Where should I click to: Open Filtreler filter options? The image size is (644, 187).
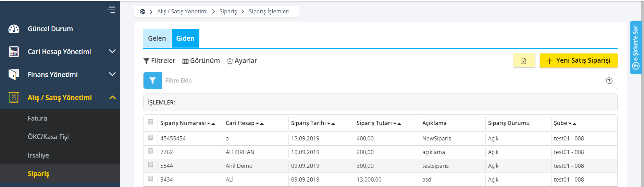159,61
